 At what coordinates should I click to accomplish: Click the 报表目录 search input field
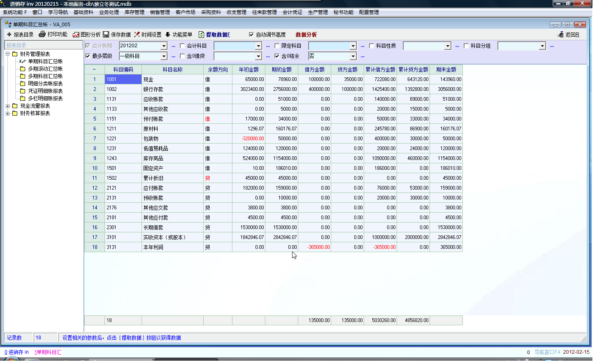(43, 45)
